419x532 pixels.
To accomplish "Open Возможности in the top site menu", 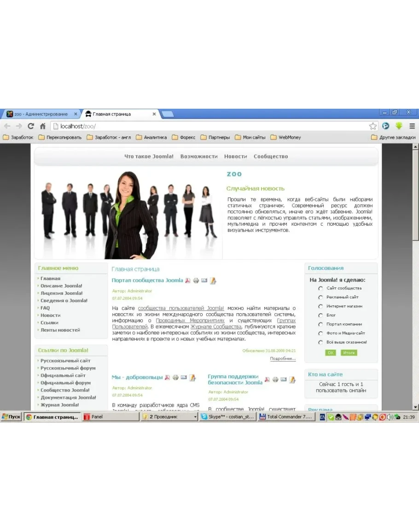I will tap(199, 157).
